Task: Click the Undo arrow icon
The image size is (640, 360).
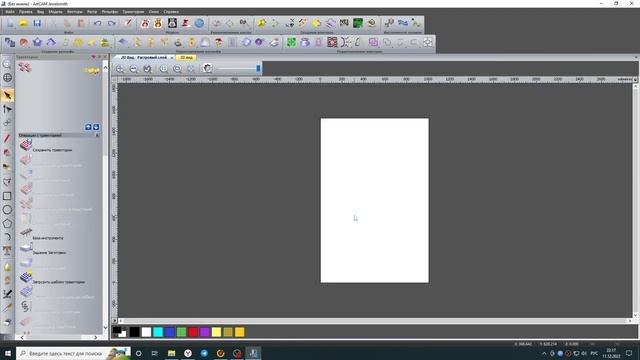Action: [x=97, y=23]
